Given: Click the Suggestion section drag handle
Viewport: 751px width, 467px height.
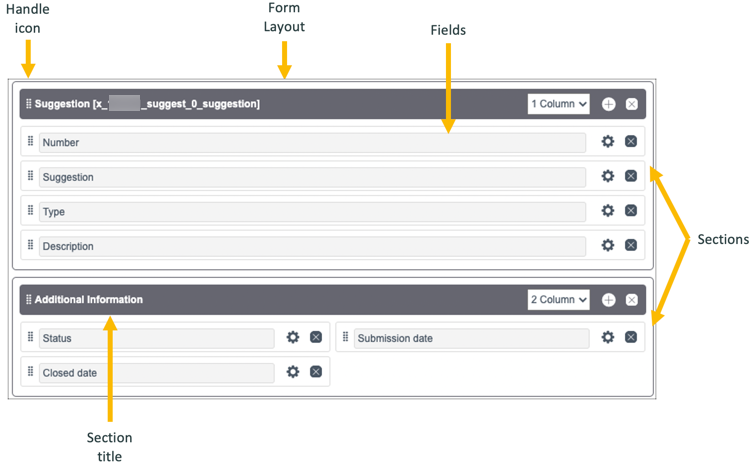Looking at the screenshot, I should (x=28, y=104).
